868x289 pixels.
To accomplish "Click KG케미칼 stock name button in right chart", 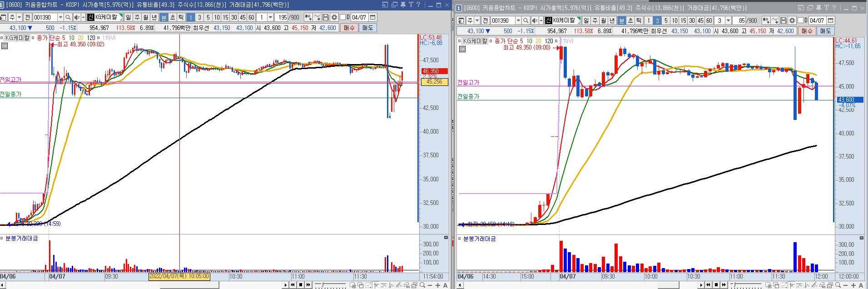I will coord(562,20).
